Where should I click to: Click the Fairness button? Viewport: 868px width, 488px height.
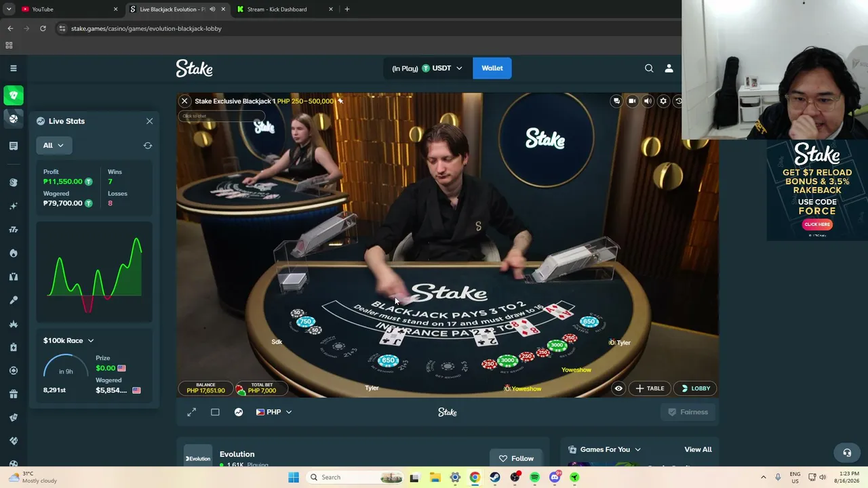pyautogui.click(x=688, y=412)
